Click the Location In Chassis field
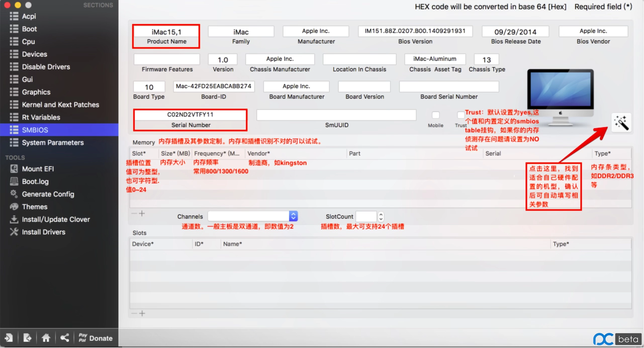 click(x=359, y=59)
